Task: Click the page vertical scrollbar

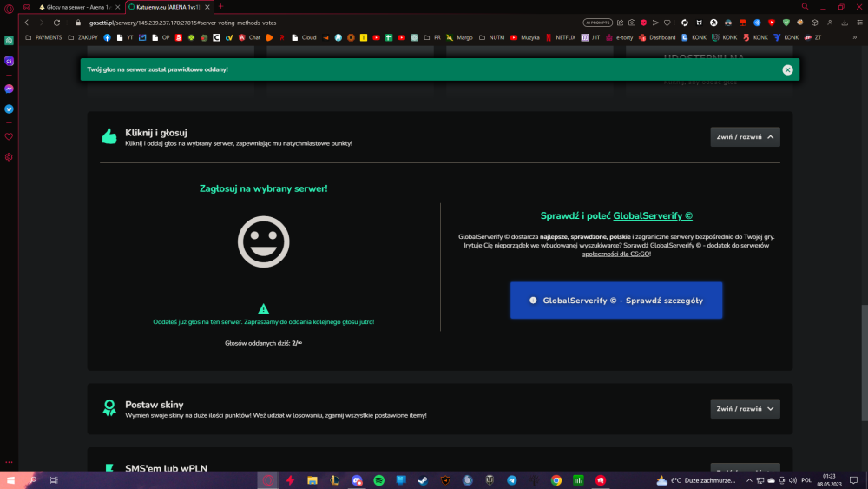Action: pyautogui.click(x=865, y=363)
